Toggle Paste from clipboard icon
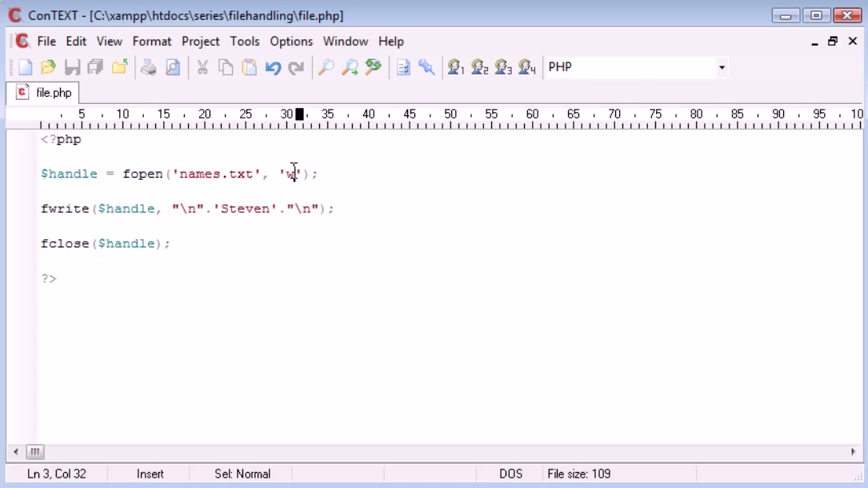 (248, 67)
